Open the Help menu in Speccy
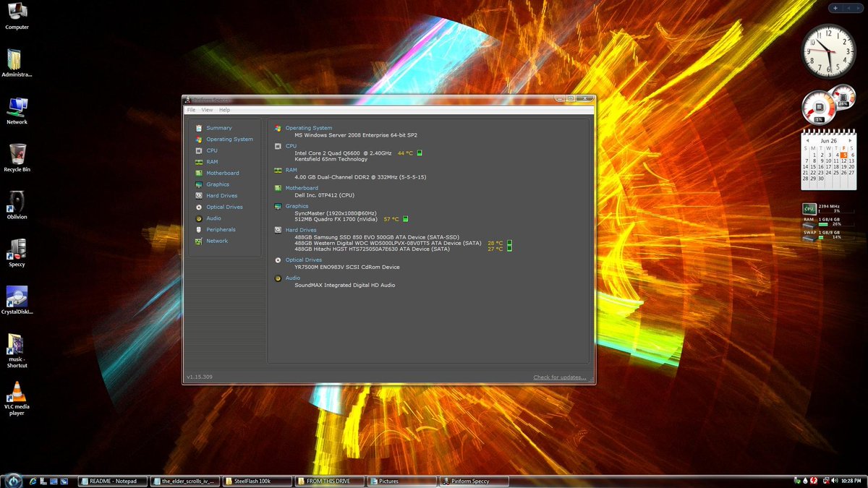 (x=224, y=110)
